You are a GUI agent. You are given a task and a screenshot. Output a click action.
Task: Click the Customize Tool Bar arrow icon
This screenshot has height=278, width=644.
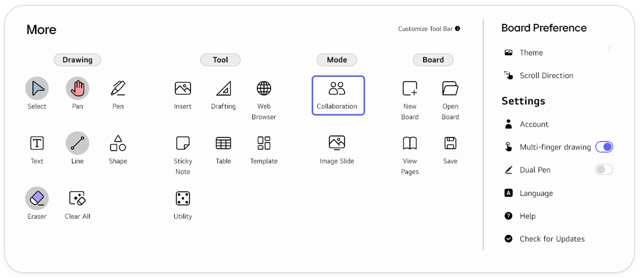pyautogui.click(x=458, y=29)
